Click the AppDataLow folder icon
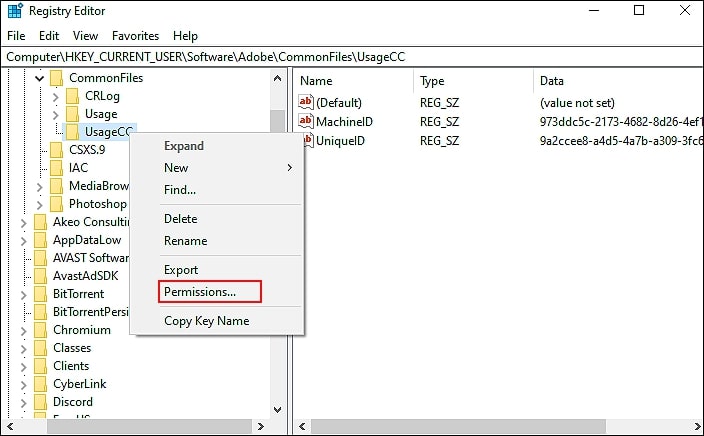 (x=40, y=240)
